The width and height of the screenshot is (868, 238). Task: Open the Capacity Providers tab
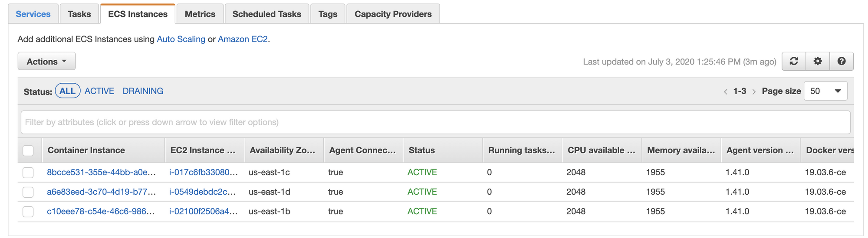pyautogui.click(x=393, y=14)
